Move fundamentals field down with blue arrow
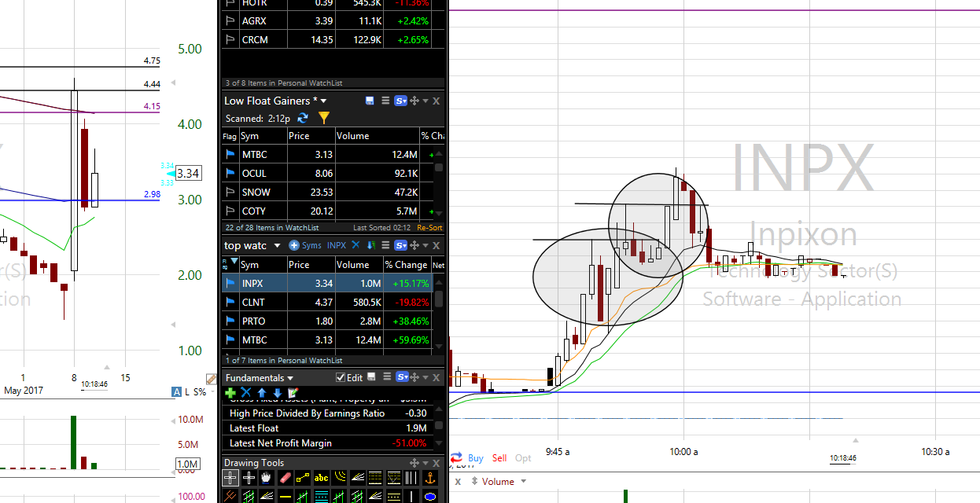 [278, 392]
